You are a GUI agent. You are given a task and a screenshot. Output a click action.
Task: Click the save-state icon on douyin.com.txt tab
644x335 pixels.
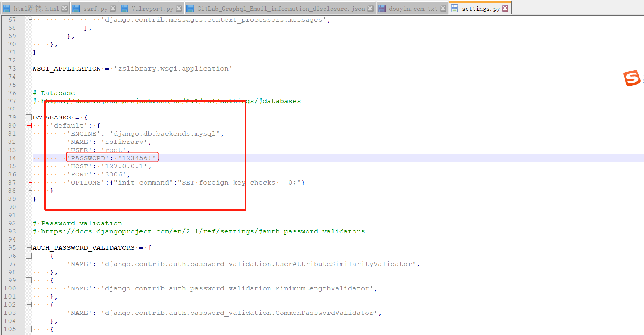point(382,9)
